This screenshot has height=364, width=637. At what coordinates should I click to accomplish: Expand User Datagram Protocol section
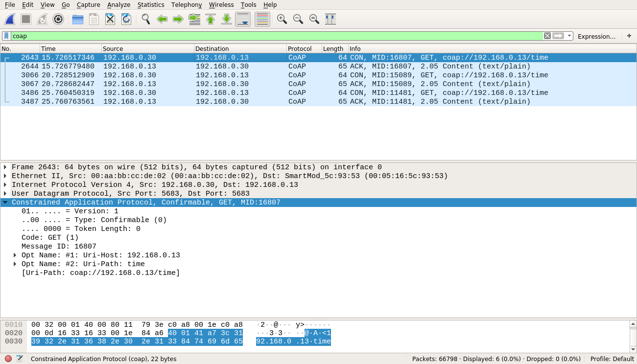click(5, 194)
